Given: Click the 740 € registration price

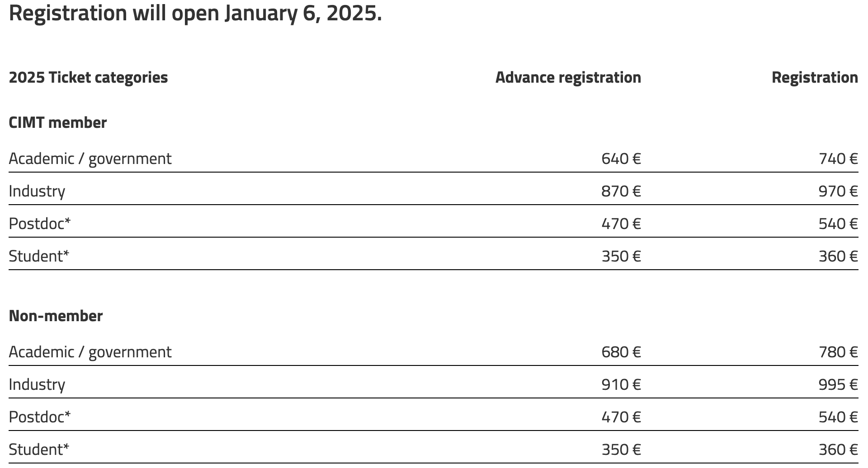Looking at the screenshot, I should (x=838, y=159).
